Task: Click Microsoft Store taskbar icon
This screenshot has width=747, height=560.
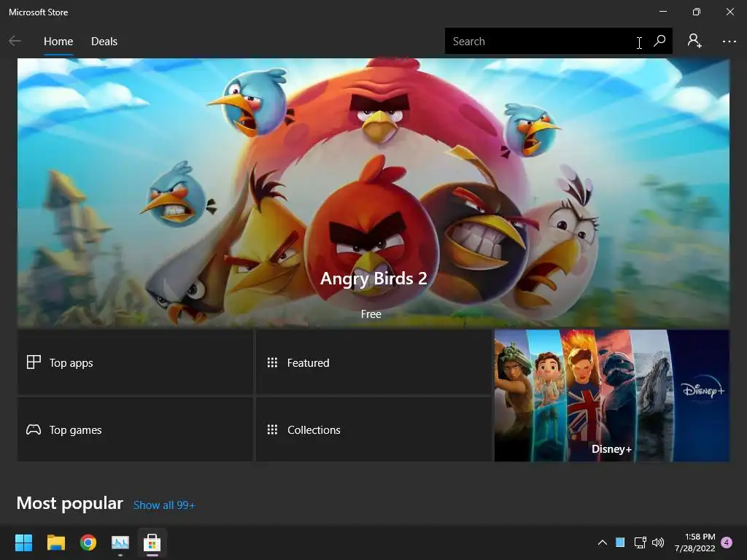Action: tap(152, 542)
